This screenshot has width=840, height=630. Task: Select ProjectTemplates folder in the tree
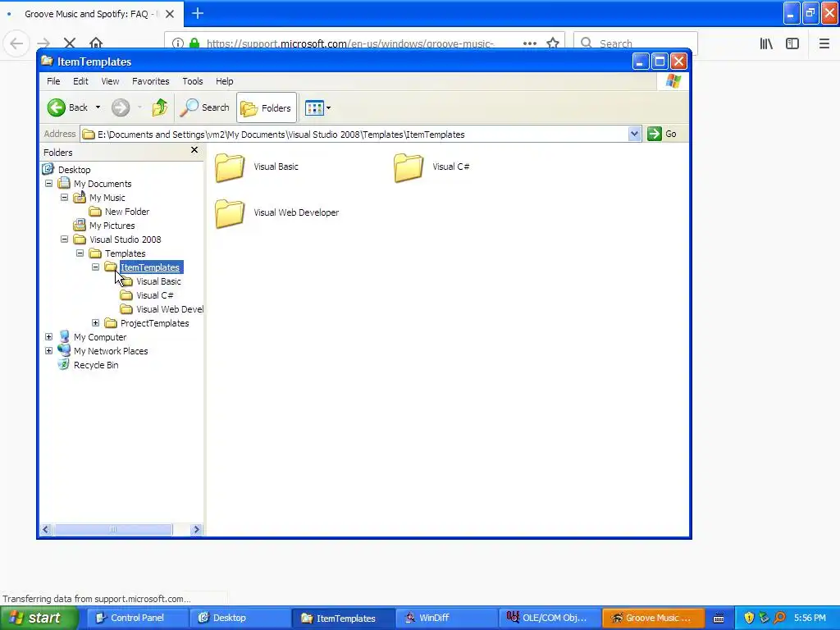point(154,323)
